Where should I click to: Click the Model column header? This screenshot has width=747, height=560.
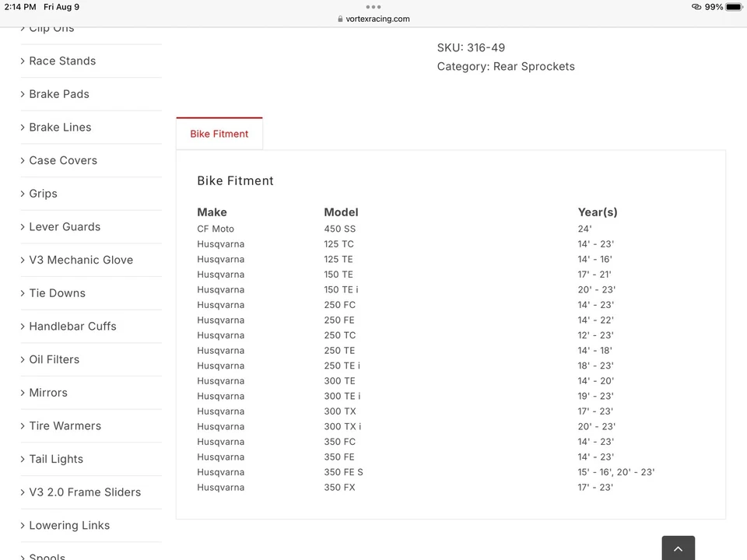pyautogui.click(x=341, y=212)
